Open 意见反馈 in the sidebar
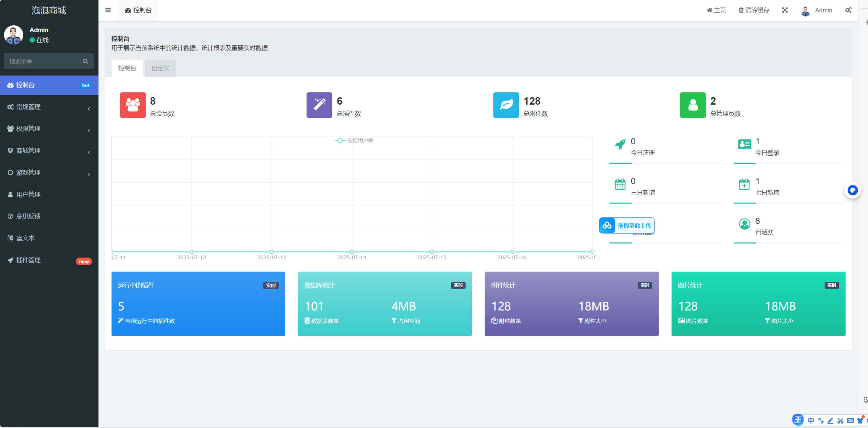The image size is (868, 428). coord(49,216)
